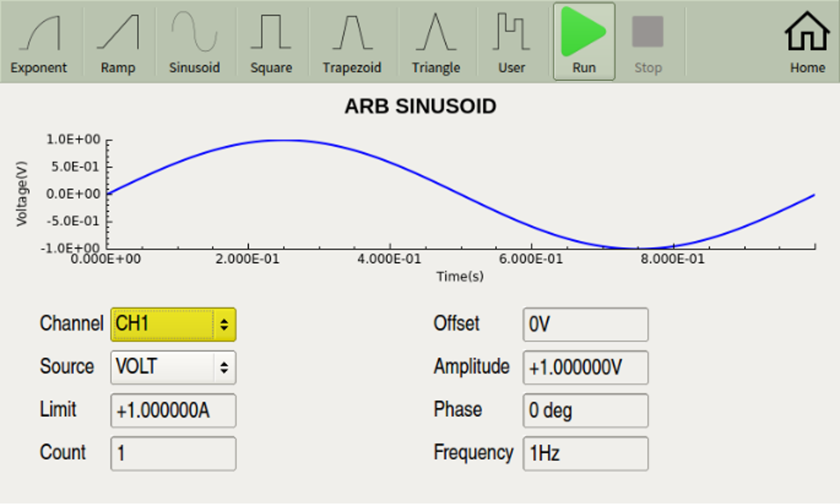Edit the Offset 0V field

[x=585, y=324]
